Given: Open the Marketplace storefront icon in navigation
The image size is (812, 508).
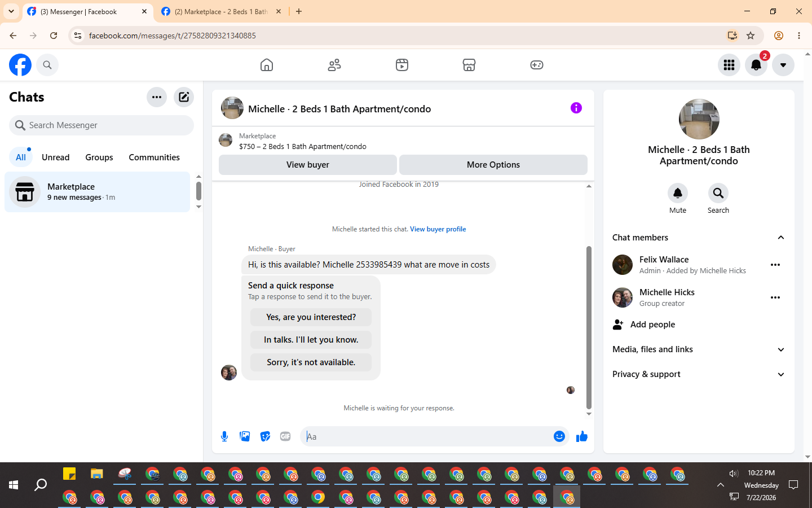Looking at the screenshot, I should pos(469,65).
